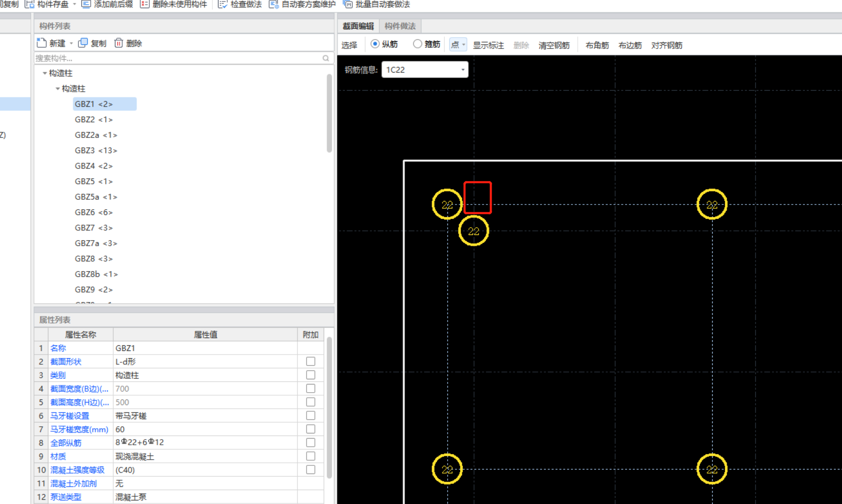This screenshot has height=504, width=842.
Task: Select GBZ1 <2> in the list
Action: coord(105,104)
